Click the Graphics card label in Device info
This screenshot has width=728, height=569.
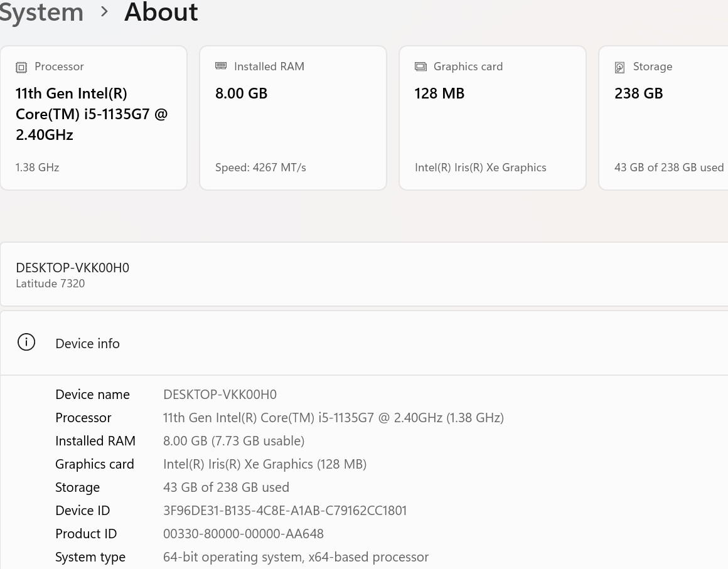point(94,464)
